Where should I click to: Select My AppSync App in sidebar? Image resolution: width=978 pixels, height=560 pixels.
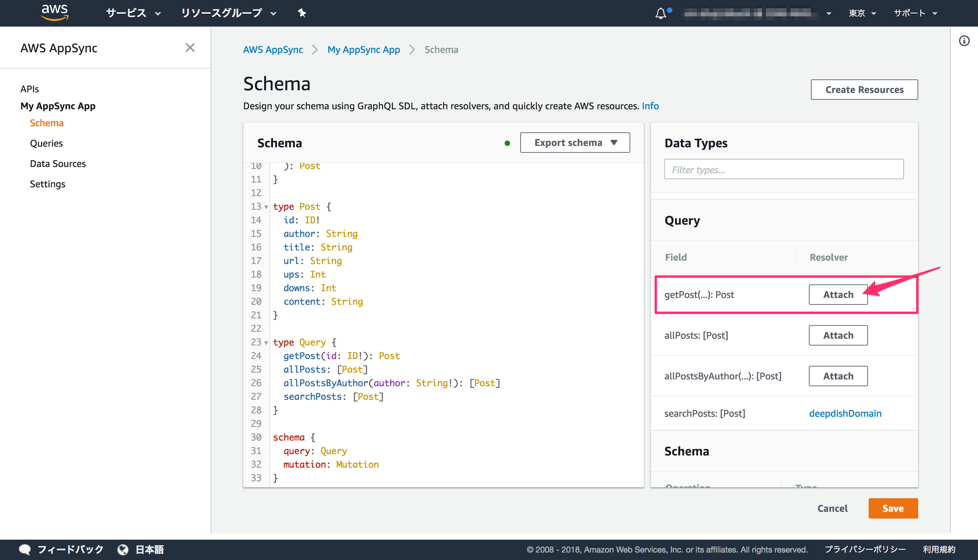[58, 106]
